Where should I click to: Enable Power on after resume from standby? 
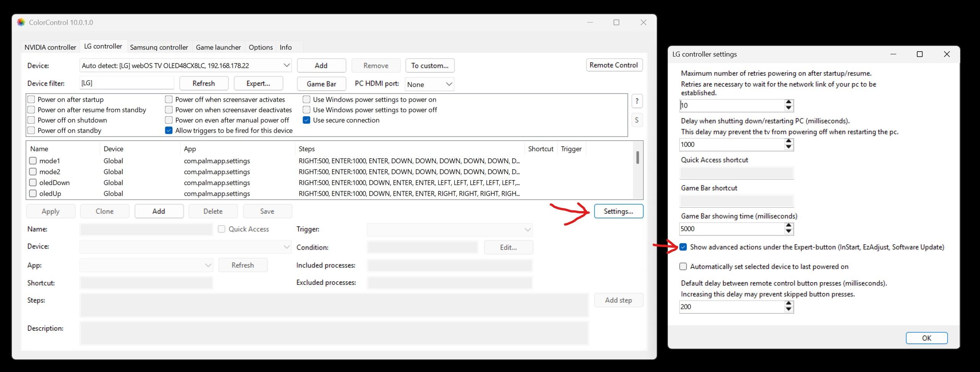[31, 110]
